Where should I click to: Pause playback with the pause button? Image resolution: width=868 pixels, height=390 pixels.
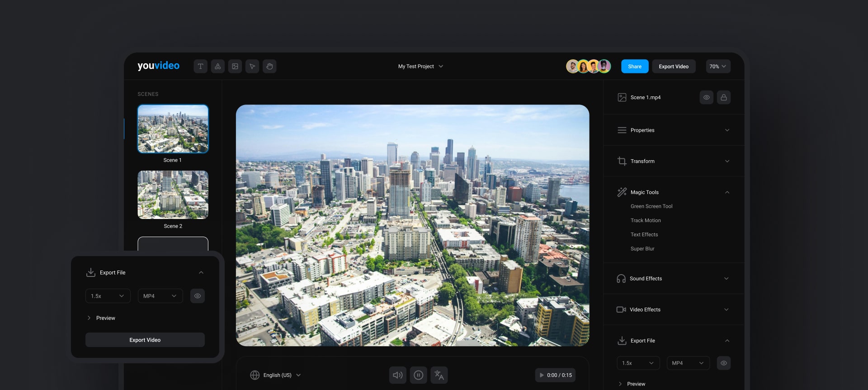click(419, 375)
